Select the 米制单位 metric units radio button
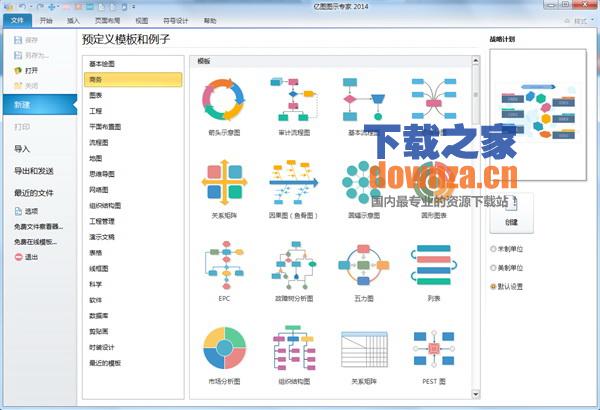The height and width of the screenshot is (410, 600). [493, 249]
